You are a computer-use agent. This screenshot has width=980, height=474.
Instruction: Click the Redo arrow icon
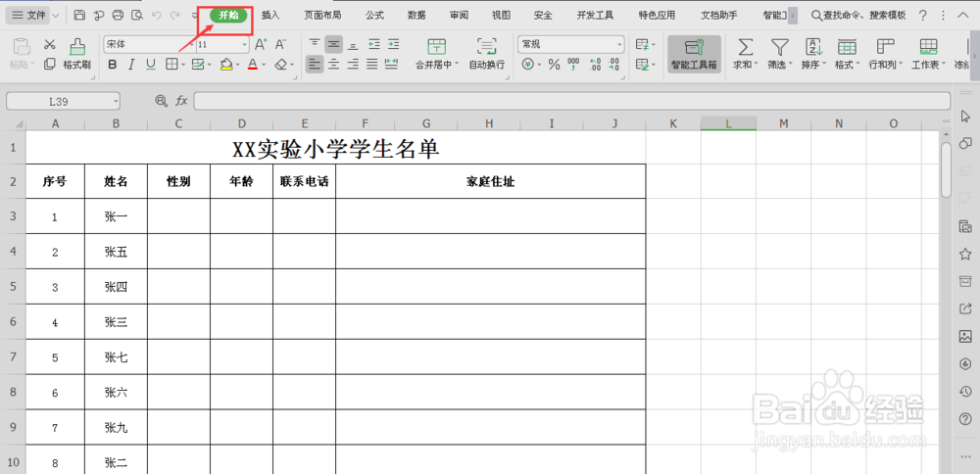[x=175, y=15]
